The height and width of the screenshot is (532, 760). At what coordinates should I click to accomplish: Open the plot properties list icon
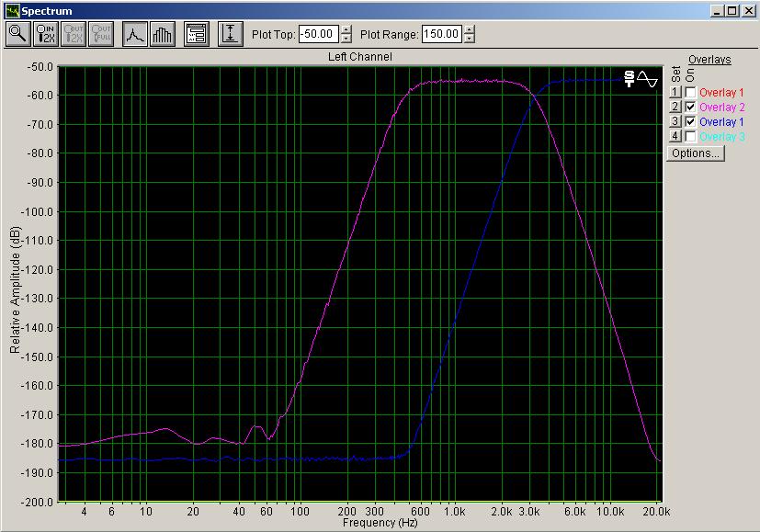click(197, 34)
